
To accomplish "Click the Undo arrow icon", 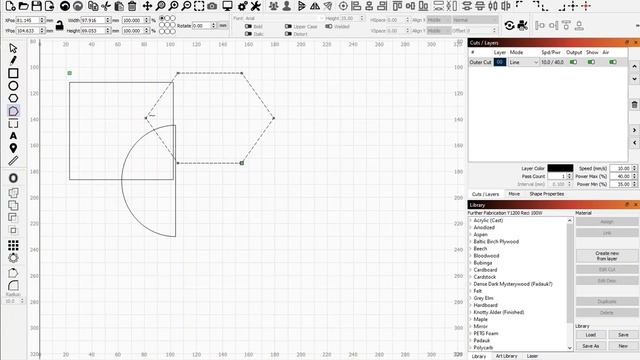I will pyautogui.click(x=64, y=6).
